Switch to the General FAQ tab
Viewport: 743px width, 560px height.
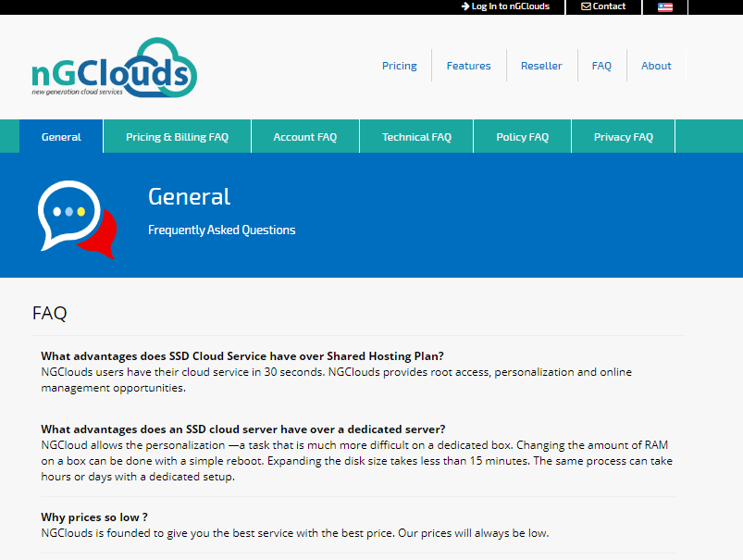pyautogui.click(x=61, y=137)
